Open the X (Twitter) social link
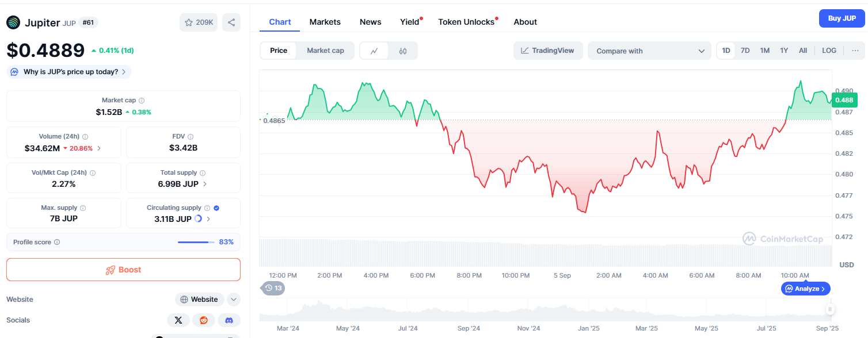 pyautogui.click(x=178, y=320)
